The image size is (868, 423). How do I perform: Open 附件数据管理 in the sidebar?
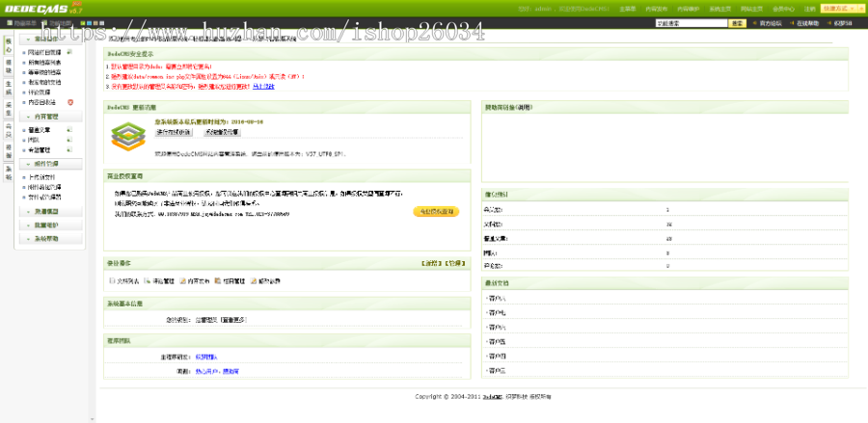(44, 187)
